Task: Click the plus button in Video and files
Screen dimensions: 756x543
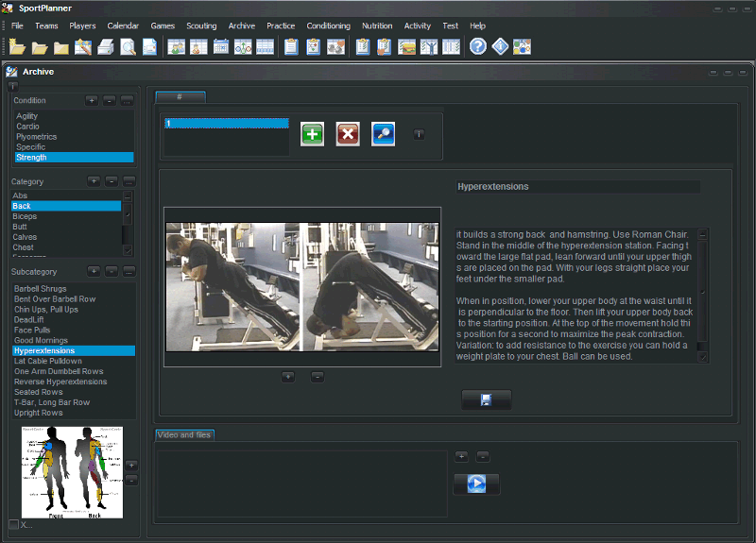Action: click(x=461, y=456)
